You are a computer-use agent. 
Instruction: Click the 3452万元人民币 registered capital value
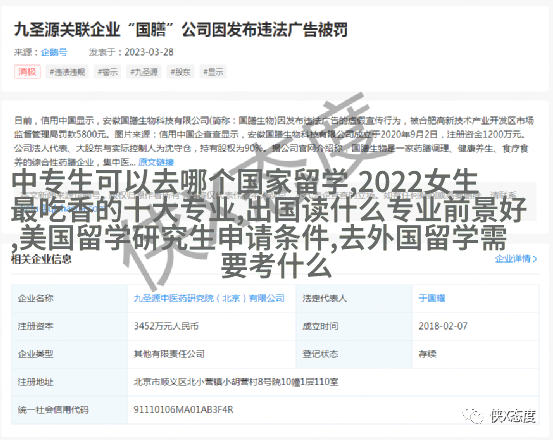pyautogui.click(x=166, y=326)
